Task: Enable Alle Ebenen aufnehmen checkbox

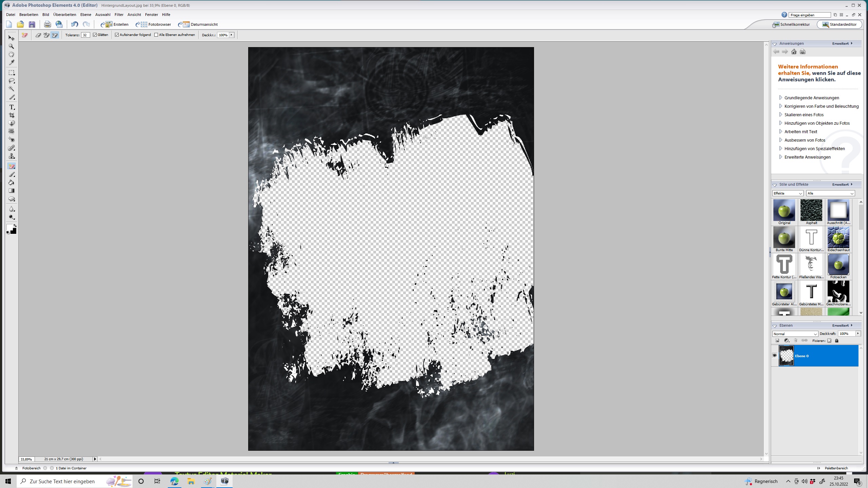Action: click(x=156, y=35)
